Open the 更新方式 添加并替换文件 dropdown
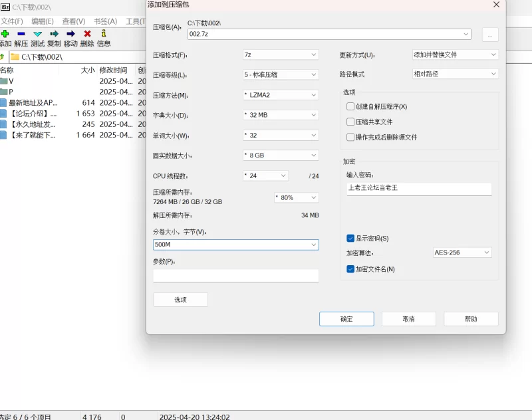This screenshot has height=420, width=532. pyautogui.click(x=456, y=54)
